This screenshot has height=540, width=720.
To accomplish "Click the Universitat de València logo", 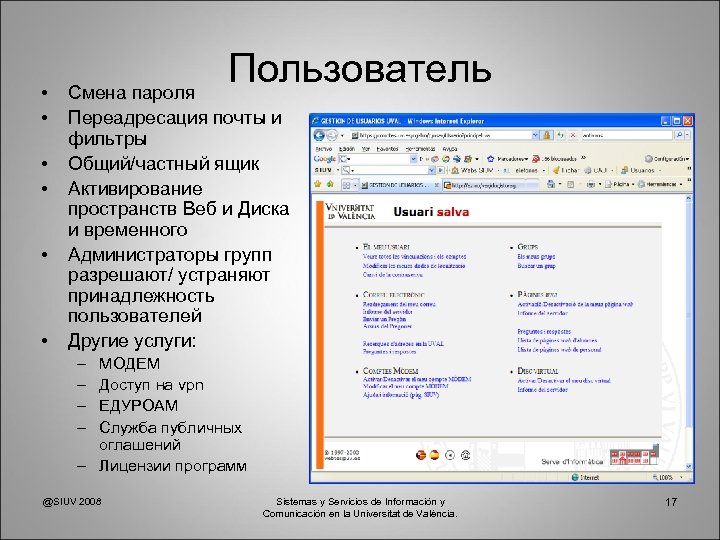I will (x=350, y=211).
